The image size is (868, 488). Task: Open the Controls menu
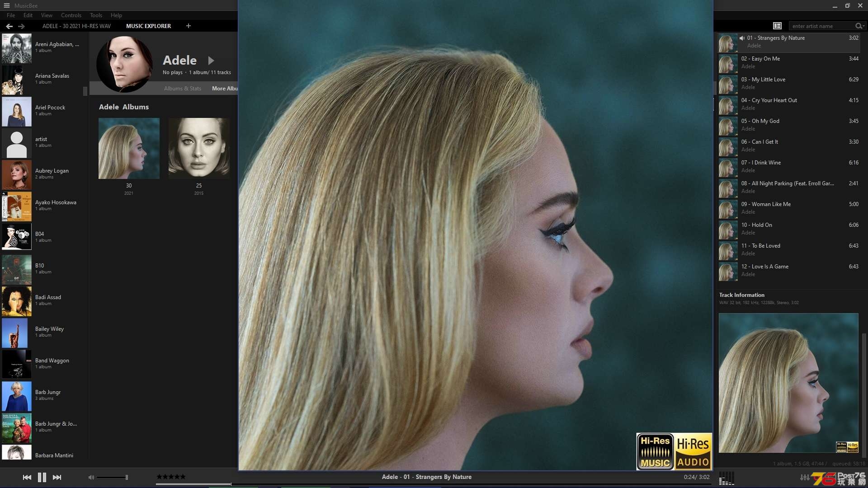pyautogui.click(x=71, y=15)
